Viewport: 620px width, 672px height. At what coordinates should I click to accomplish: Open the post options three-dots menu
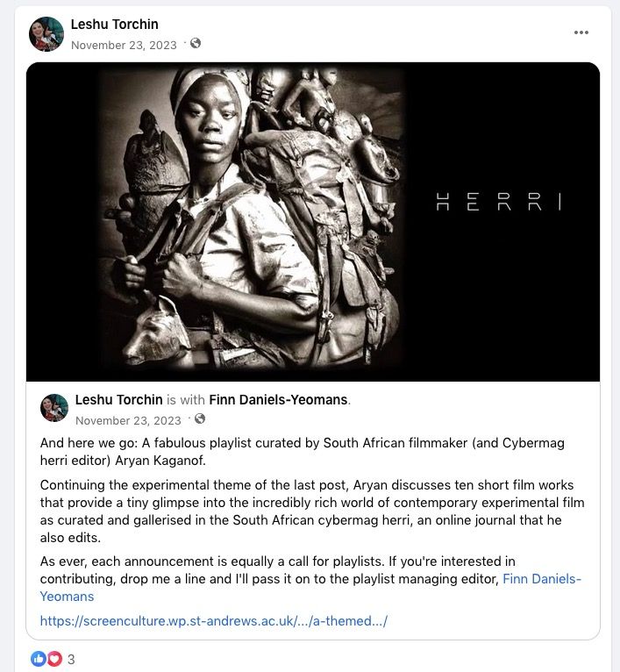[x=581, y=32]
